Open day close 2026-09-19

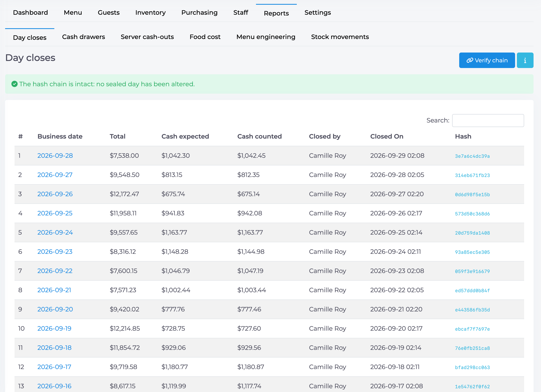[x=54, y=329]
